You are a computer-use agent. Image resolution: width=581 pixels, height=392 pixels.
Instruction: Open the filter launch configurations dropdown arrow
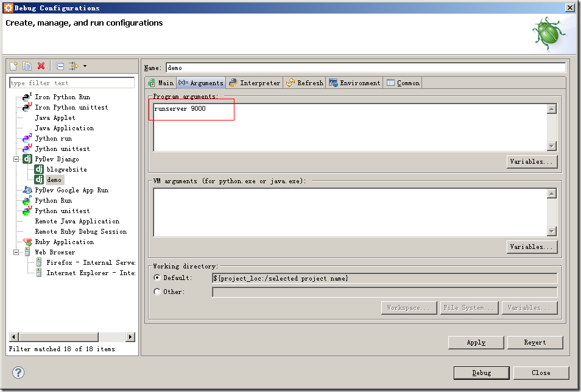point(85,66)
